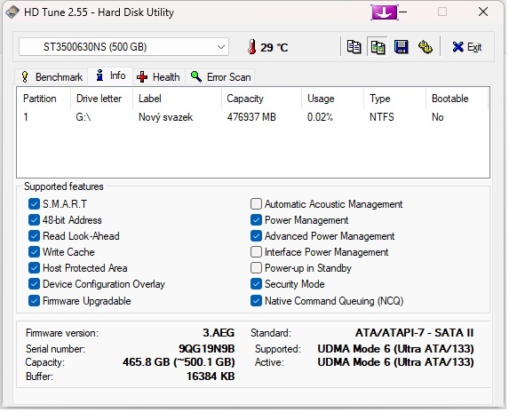The height and width of the screenshot is (420, 517).
Task: Click the copy screenshot toolbar icon
Action: click(x=378, y=47)
